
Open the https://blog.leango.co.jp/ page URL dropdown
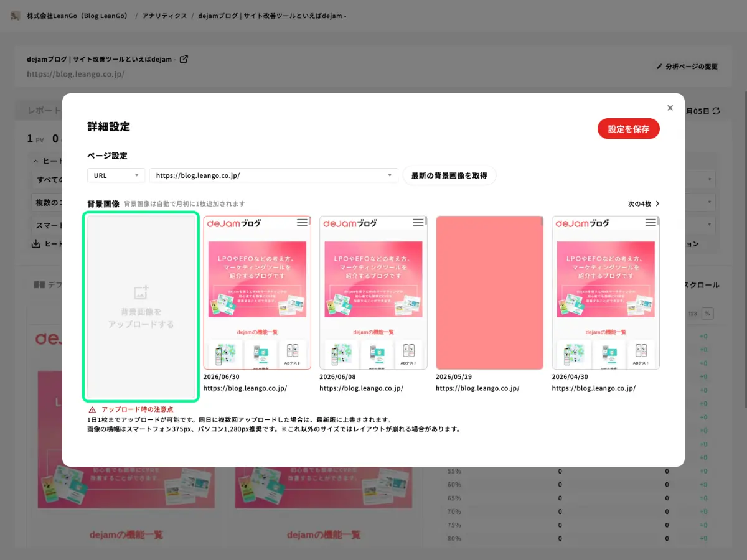(x=274, y=175)
